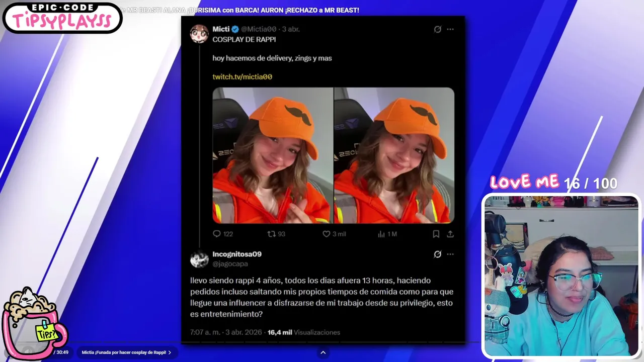Open the twitch.tv/mictia00 link

(x=242, y=76)
